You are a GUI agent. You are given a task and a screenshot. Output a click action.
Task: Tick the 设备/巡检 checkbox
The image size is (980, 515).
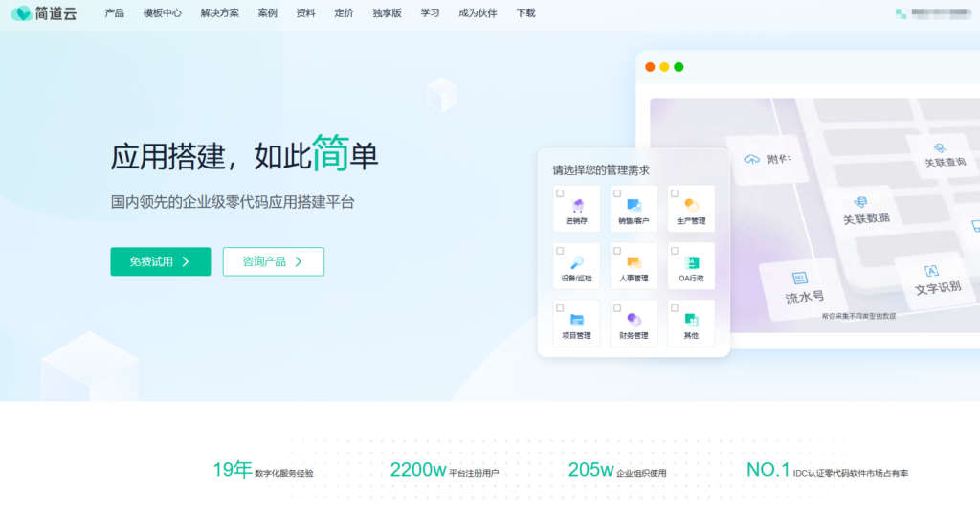pos(560,251)
